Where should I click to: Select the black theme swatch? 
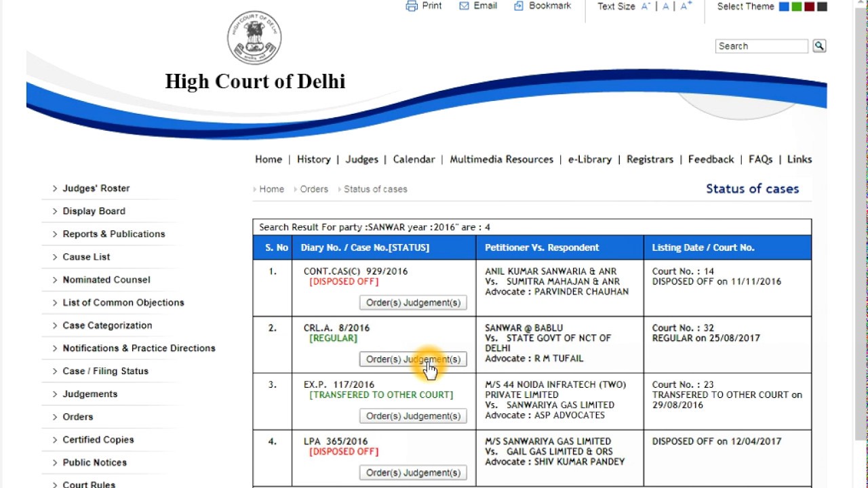click(822, 7)
